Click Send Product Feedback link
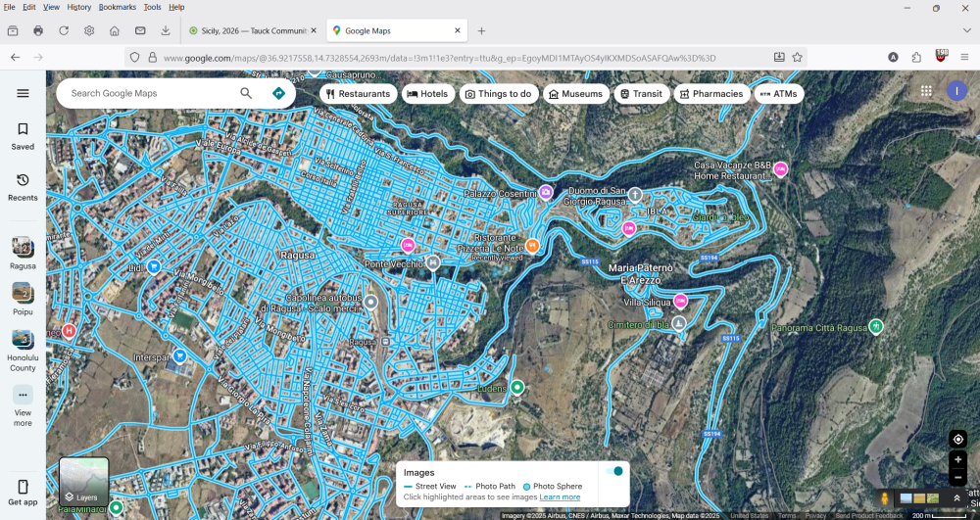Image resolution: width=980 pixels, height=520 pixels. 869,516
